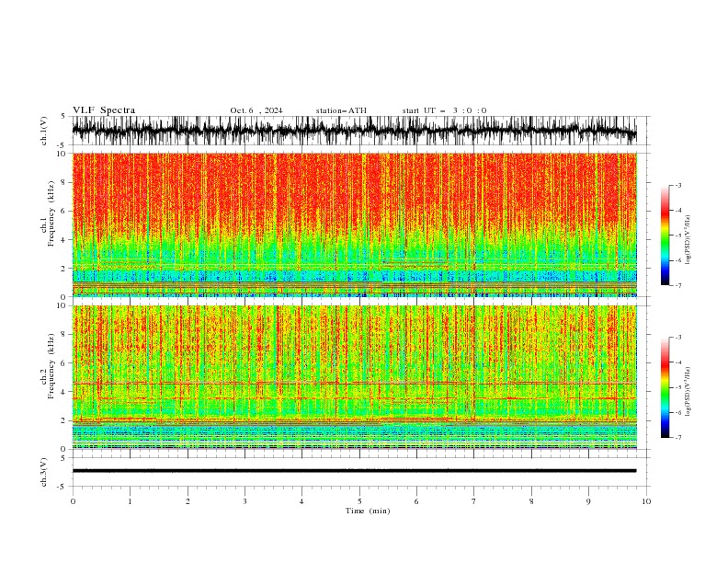Click the ch.1 colorbar log(PSD) label
The height and width of the screenshot is (563, 728).
pos(688,240)
